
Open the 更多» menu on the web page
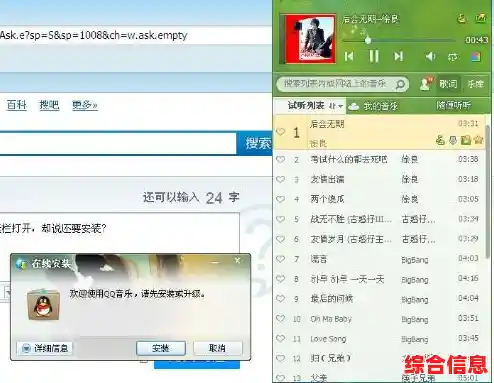click(85, 105)
